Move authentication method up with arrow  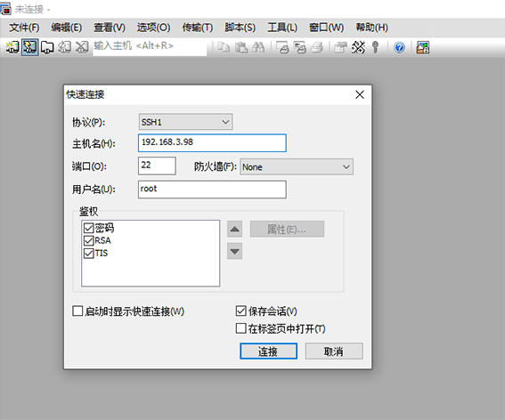pos(234,230)
